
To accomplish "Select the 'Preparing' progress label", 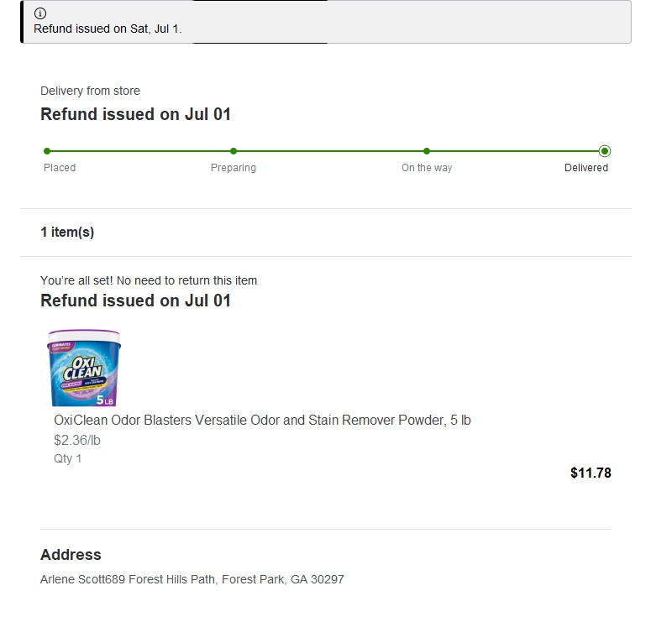I will [234, 168].
